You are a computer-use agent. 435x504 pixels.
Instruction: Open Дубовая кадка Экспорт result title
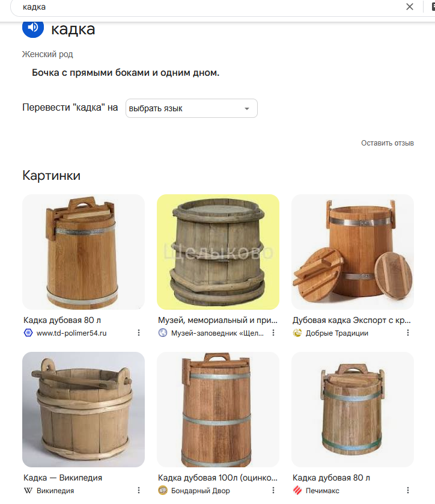[351, 320]
